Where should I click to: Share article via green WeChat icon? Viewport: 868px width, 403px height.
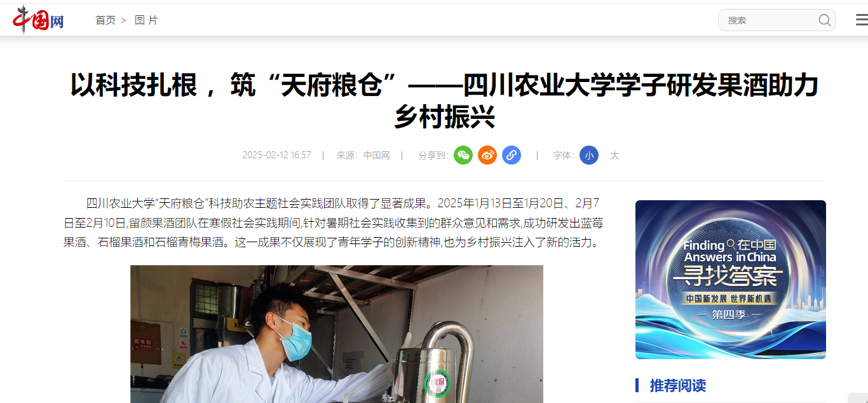click(x=463, y=155)
